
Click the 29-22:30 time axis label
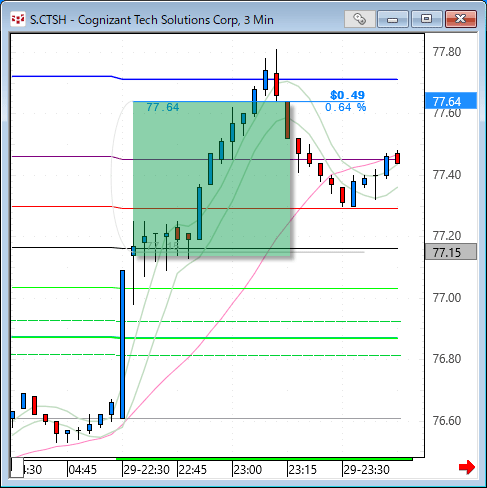point(147,470)
